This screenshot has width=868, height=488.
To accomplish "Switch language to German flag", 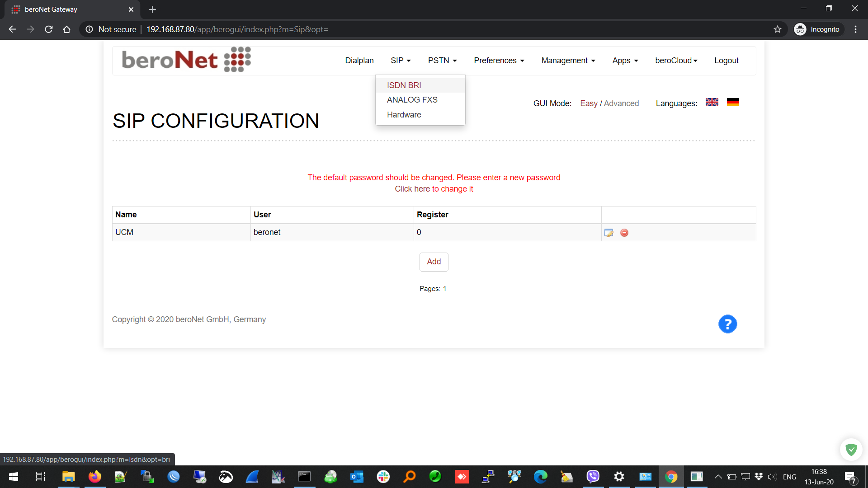I will coord(733,103).
